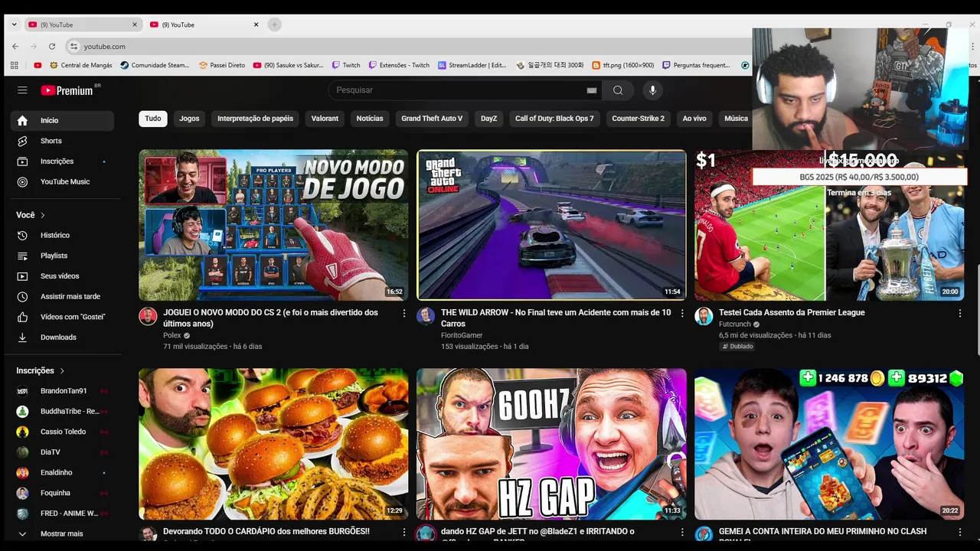Image resolution: width=980 pixels, height=551 pixels.
Task: Open Enaldinho subscription channel
Action: click(x=62, y=473)
